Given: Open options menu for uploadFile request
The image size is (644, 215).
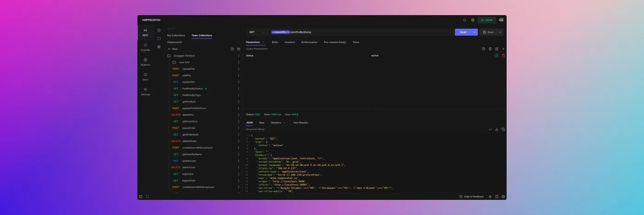Looking at the screenshot, I should coord(239,69).
